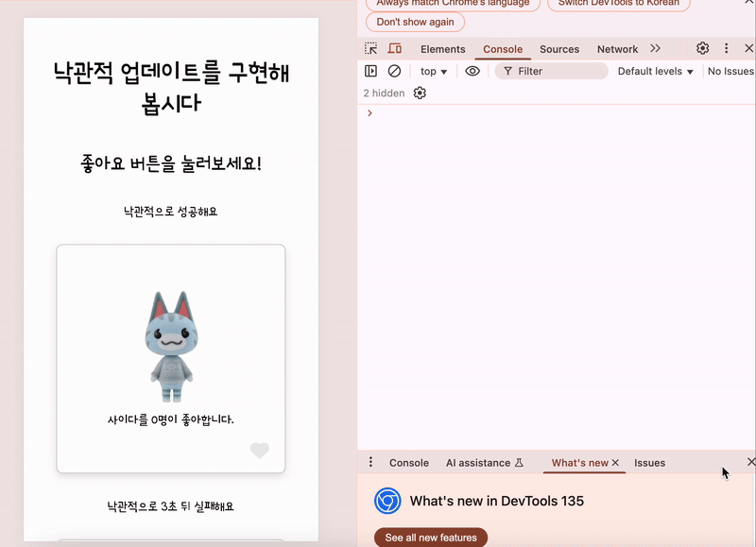Focus the console Filter input field
Screen dimensions: 756x547
(551, 71)
